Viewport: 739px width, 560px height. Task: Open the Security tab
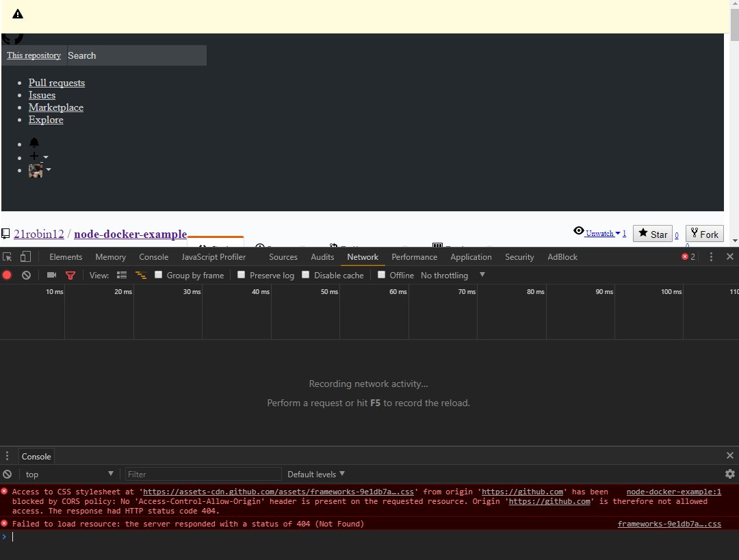[519, 256]
